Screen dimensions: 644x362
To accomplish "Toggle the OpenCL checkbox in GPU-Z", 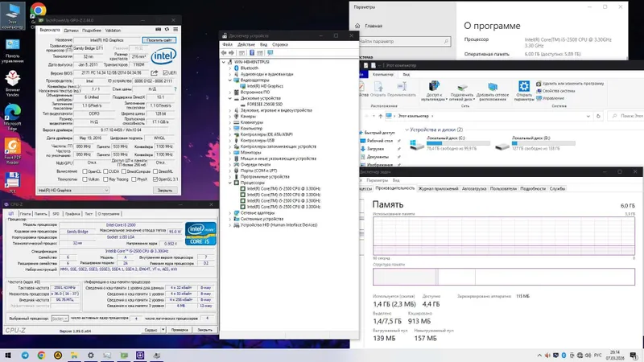I will (x=85, y=171).
